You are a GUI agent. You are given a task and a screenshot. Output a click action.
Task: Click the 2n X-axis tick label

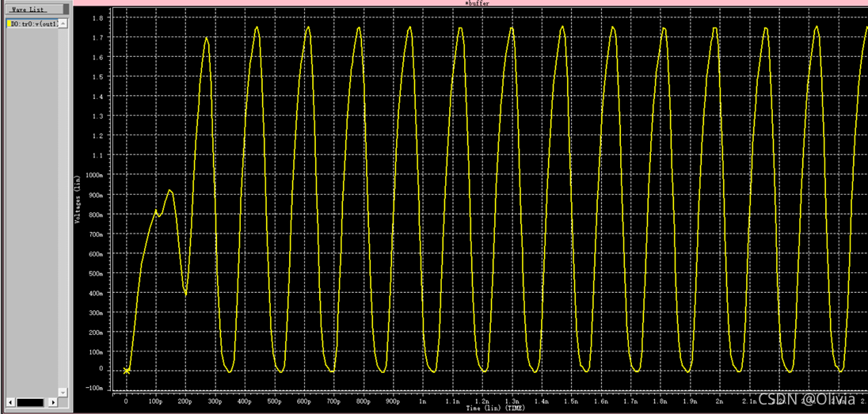tap(720, 401)
